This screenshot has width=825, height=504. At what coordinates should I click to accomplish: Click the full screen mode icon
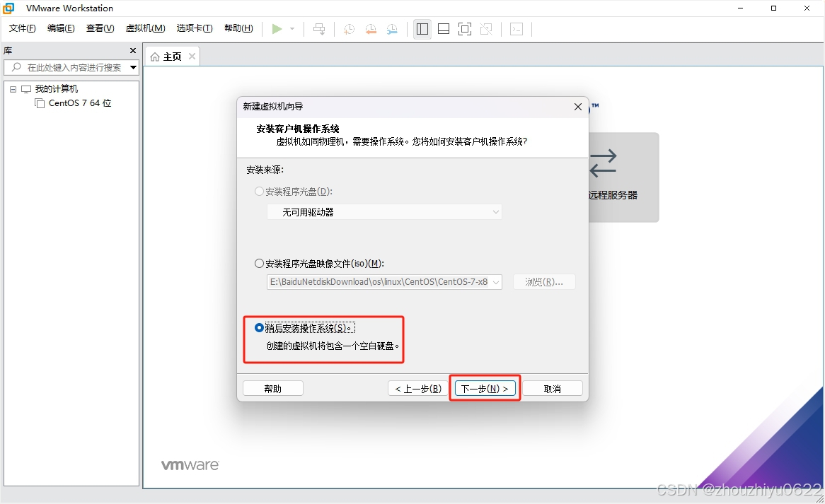465,29
